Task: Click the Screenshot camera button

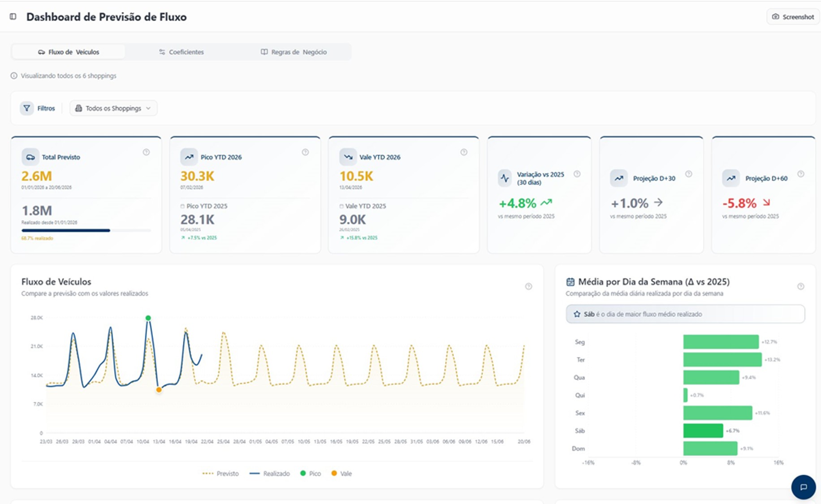Action: click(x=793, y=17)
